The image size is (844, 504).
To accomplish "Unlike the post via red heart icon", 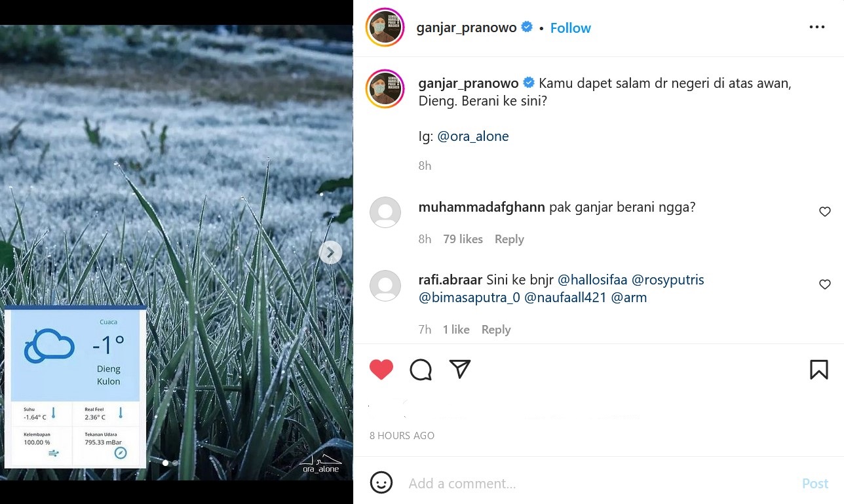I will tap(381, 370).
